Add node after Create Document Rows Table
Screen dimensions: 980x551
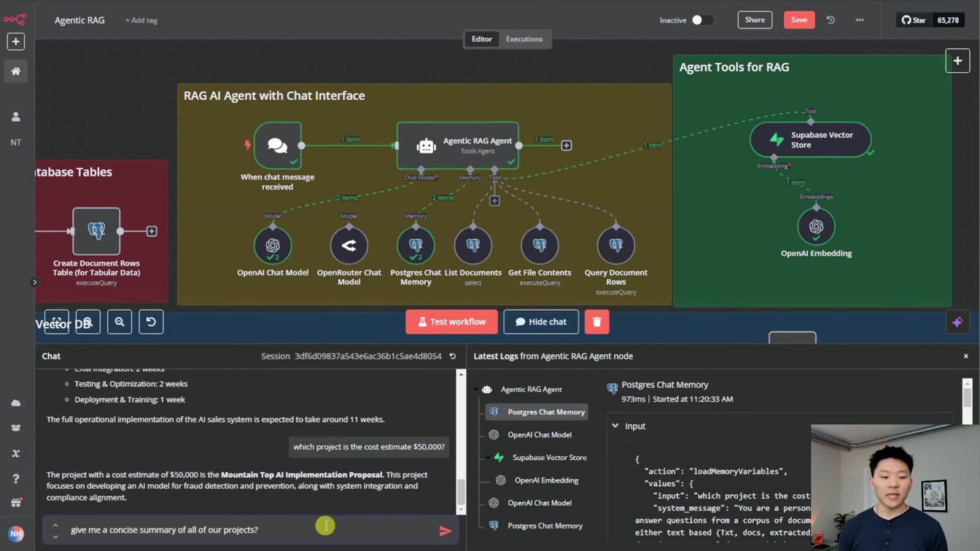point(152,231)
